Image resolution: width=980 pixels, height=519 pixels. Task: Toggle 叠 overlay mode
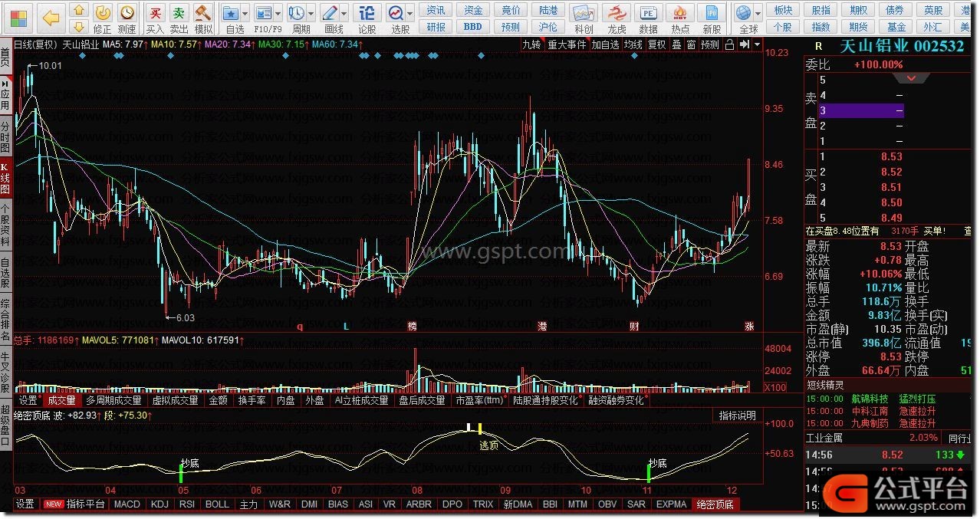[x=676, y=44]
